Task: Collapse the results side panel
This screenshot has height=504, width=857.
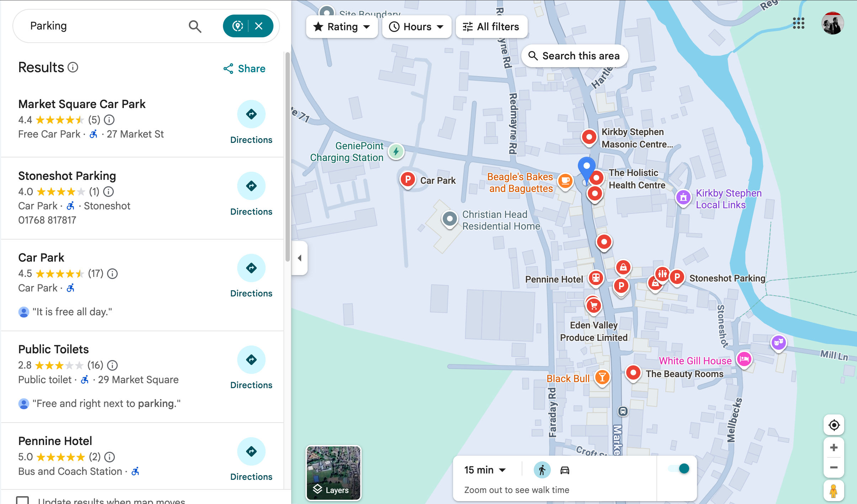Action: click(x=300, y=258)
